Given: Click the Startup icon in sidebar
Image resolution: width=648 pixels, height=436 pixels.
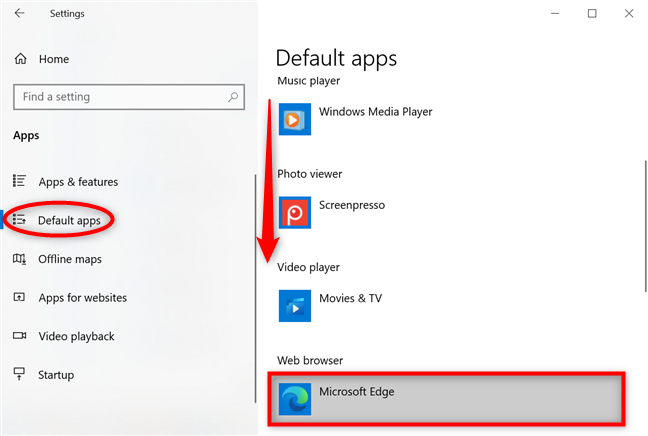Looking at the screenshot, I should click(x=19, y=374).
